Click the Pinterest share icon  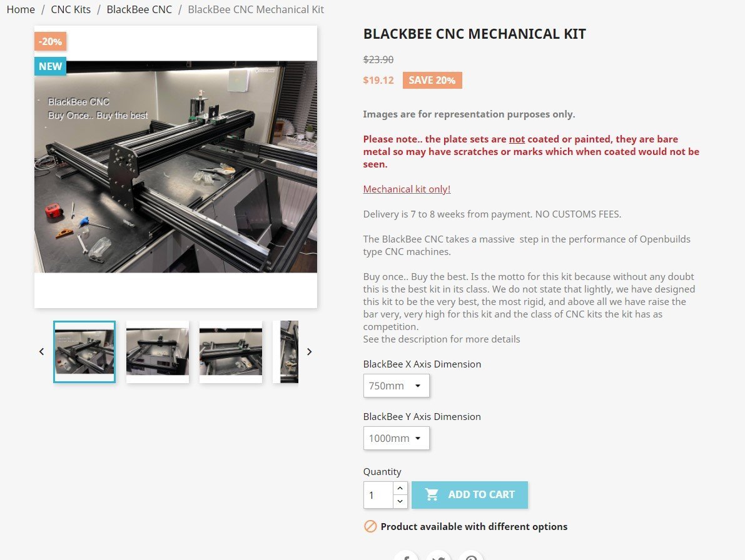[471, 556]
